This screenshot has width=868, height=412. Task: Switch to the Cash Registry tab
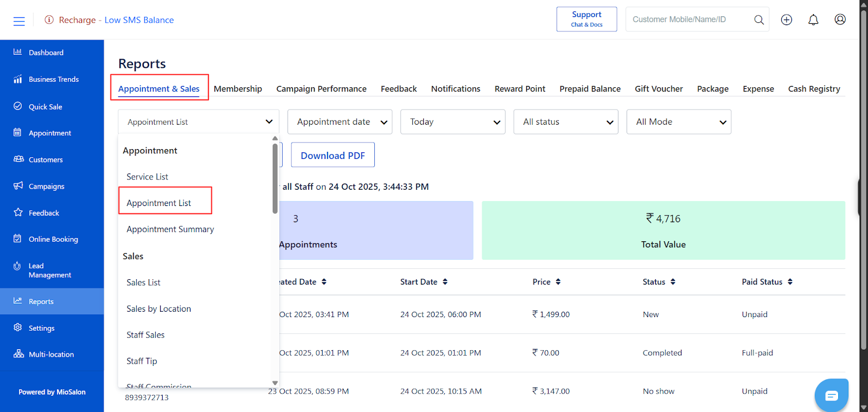pyautogui.click(x=814, y=89)
